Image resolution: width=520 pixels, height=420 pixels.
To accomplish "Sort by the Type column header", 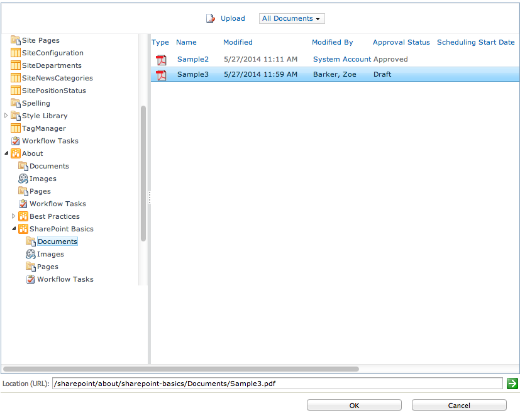I will pyautogui.click(x=160, y=42).
